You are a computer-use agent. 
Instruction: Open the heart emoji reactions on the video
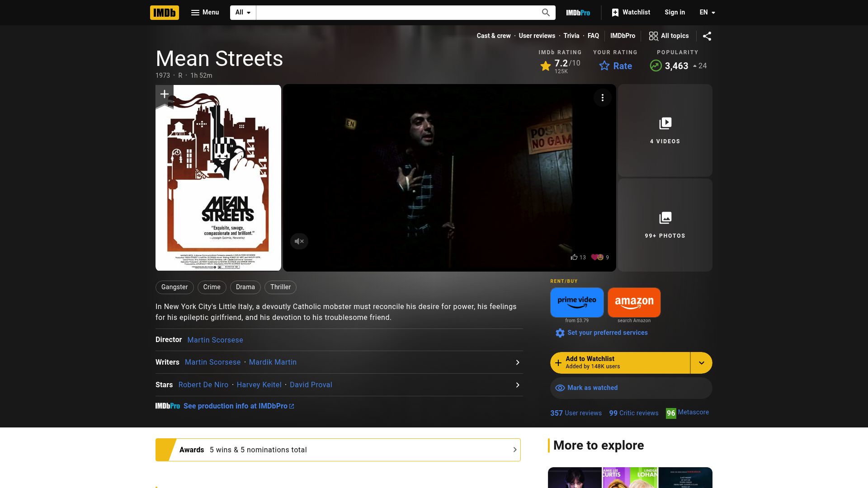pos(600,257)
